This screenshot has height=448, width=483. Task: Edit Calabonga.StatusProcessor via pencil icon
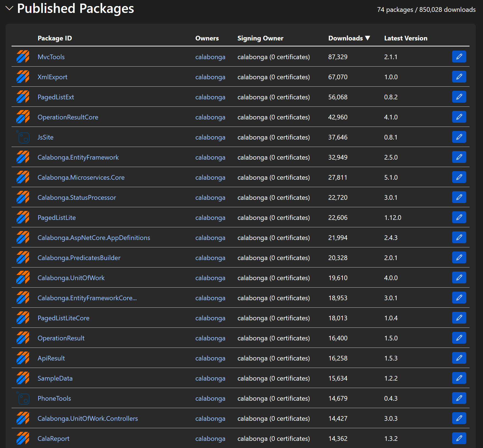[459, 197]
